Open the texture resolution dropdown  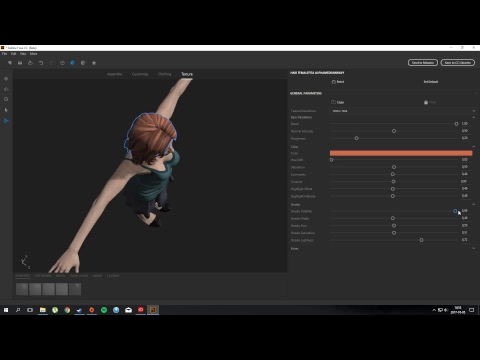point(403,111)
